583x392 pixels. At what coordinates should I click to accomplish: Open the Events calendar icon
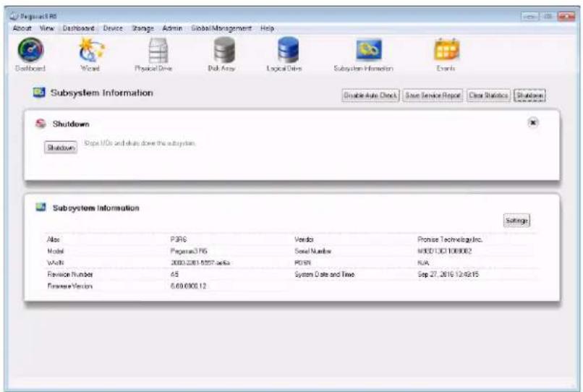click(x=446, y=49)
